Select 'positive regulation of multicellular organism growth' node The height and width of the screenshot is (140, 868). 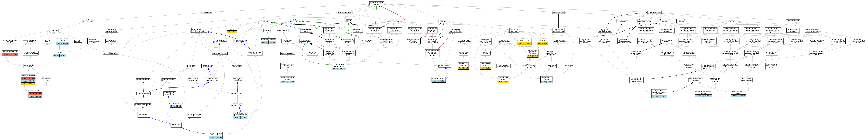[x=339, y=66]
